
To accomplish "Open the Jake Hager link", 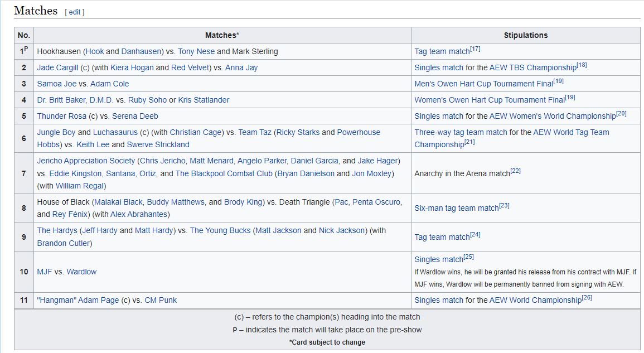I will tap(377, 161).
